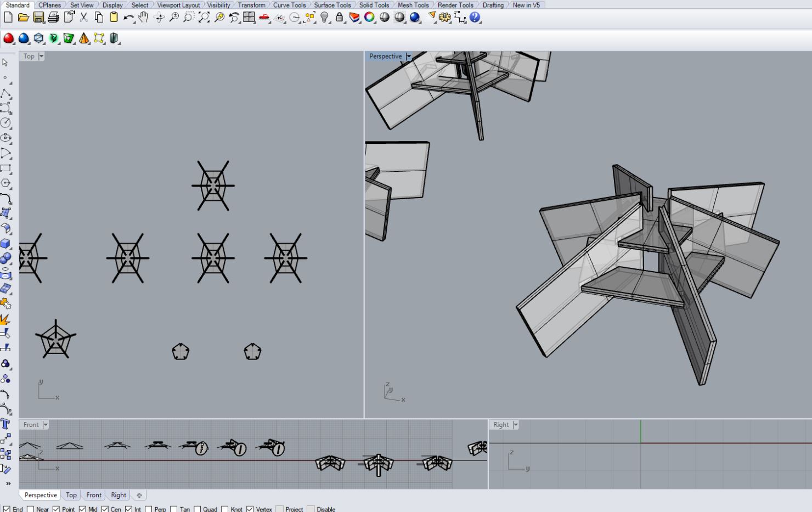Toggle the Cen osnap checkbox
The width and height of the screenshot is (812, 512).
pos(105,509)
